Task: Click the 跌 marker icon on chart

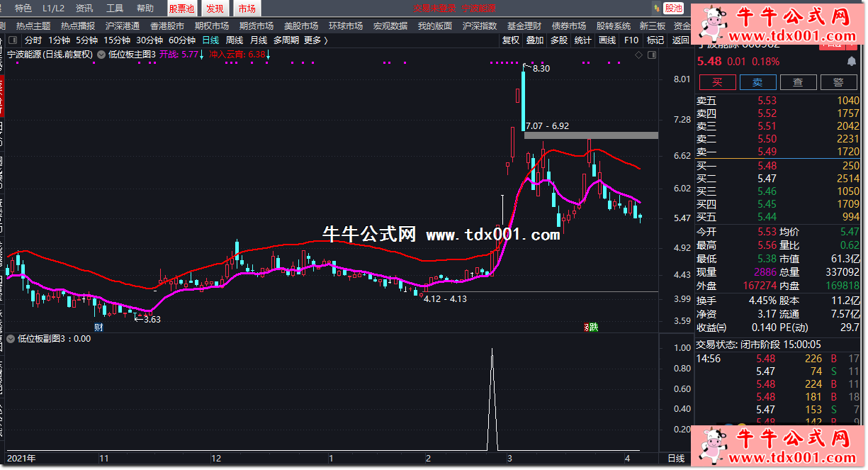Action: coord(591,327)
